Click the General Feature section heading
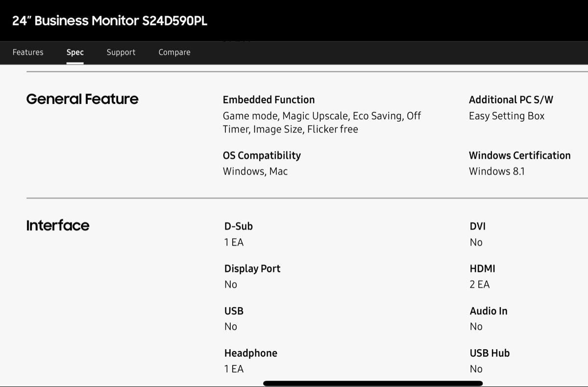Screen dimensions: 588x387 (82, 99)
